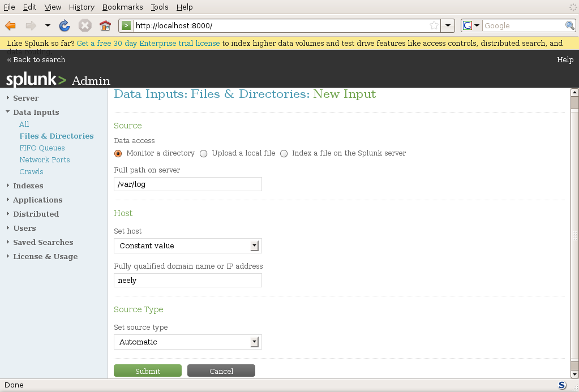Expand the Distributed section

pyautogui.click(x=36, y=214)
